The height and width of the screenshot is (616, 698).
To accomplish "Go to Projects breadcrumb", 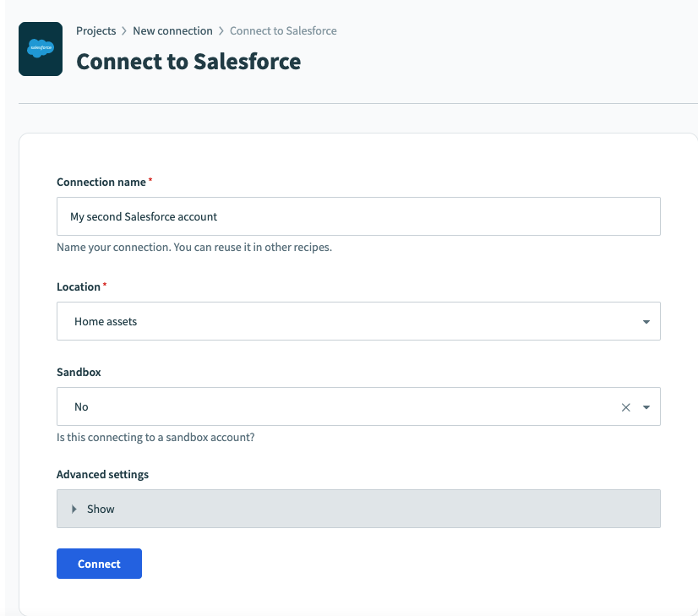I will (x=95, y=30).
